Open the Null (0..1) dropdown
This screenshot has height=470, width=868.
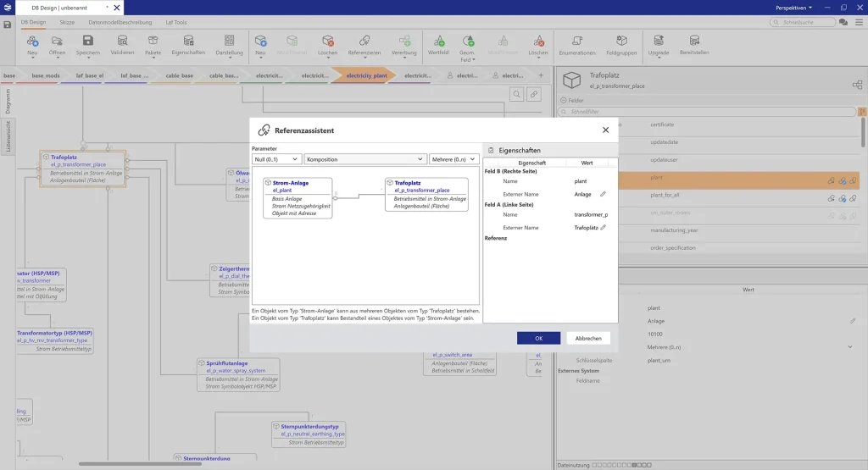(276, 158)
